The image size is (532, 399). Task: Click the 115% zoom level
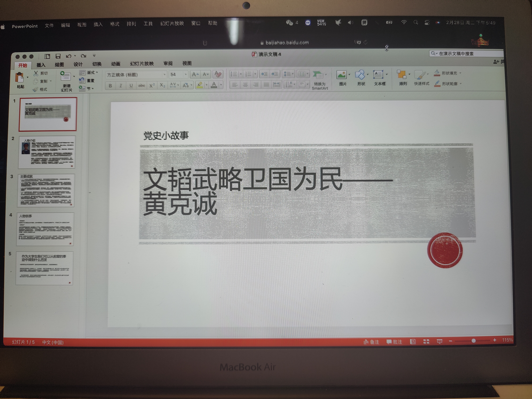click(507, 340)
